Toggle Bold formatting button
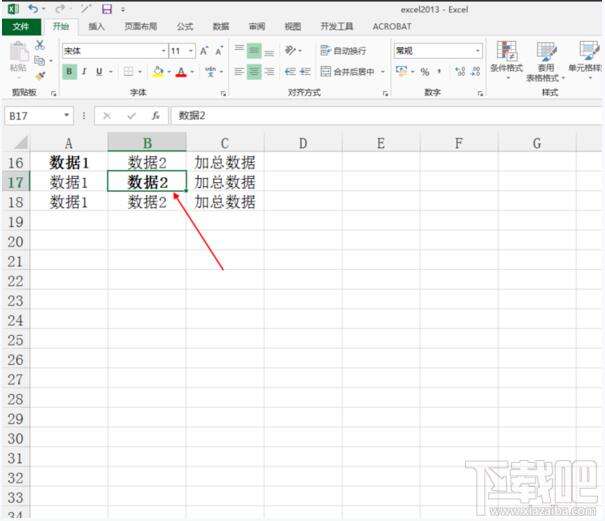The image size is (605, 521). [x=69, y=72]
